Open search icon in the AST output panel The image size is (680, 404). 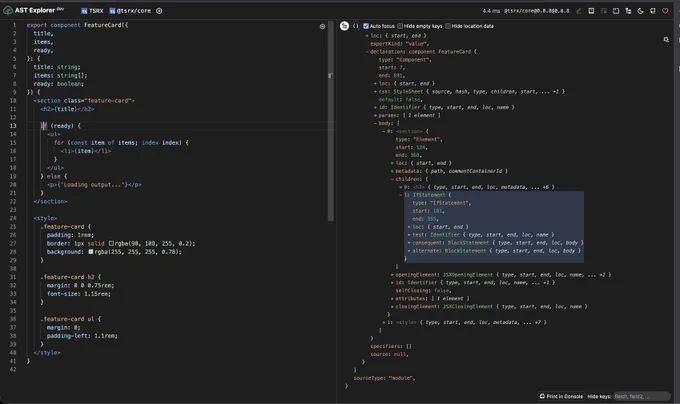pyautogui.click(x=666, y=39)
